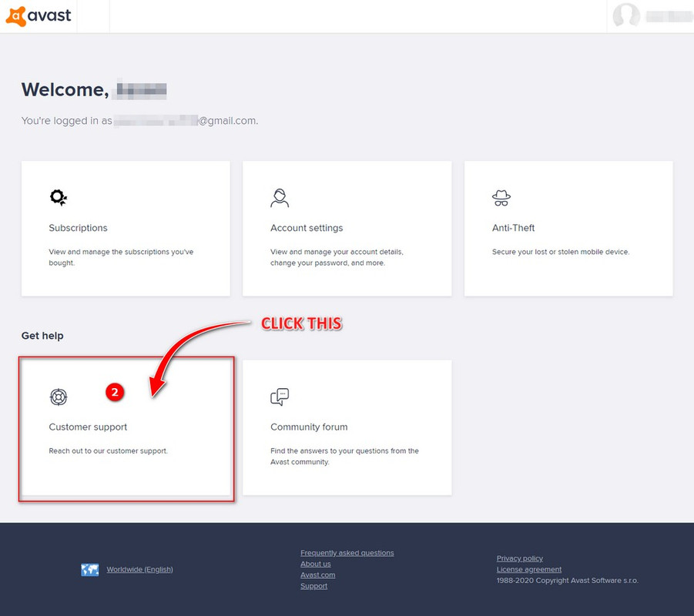Click the blurred username in header

pyautogui.click(x=669, y=17)
